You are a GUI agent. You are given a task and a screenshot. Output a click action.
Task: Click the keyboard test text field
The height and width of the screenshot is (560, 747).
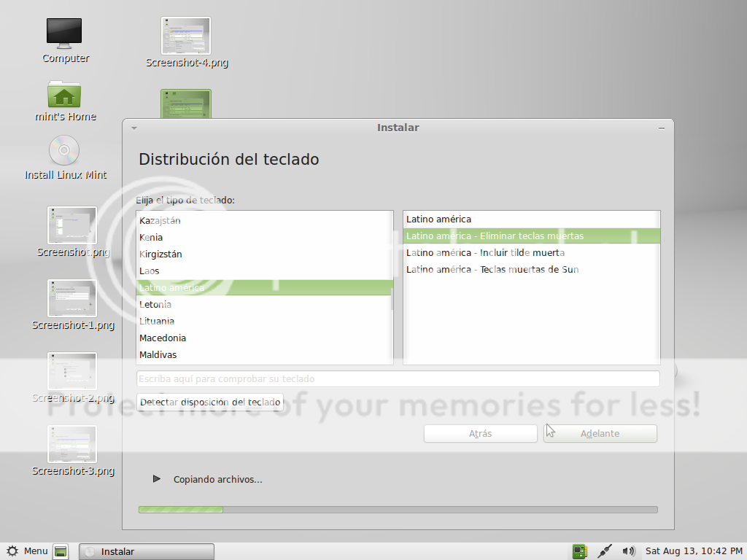pyautogui.click(x=398, y=378)
